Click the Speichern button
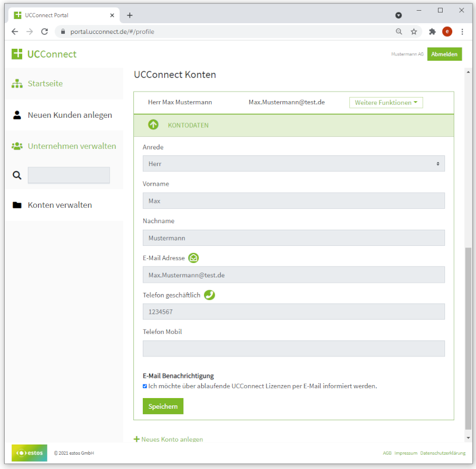Image resolution: width=476 pixels, height=469 pixels. [x=163, y=406]
